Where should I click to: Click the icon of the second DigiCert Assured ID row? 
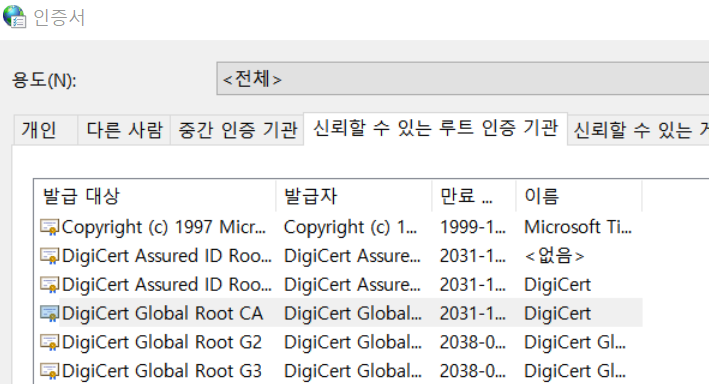(x=49, y=285)
